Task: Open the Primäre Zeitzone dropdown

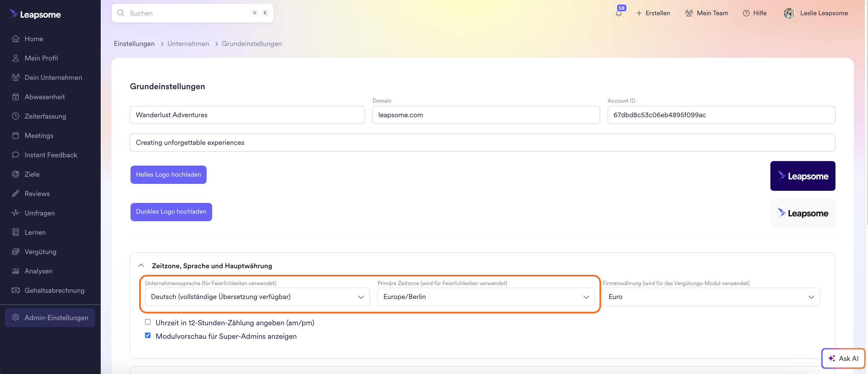Action: click(x=486, y=297)
